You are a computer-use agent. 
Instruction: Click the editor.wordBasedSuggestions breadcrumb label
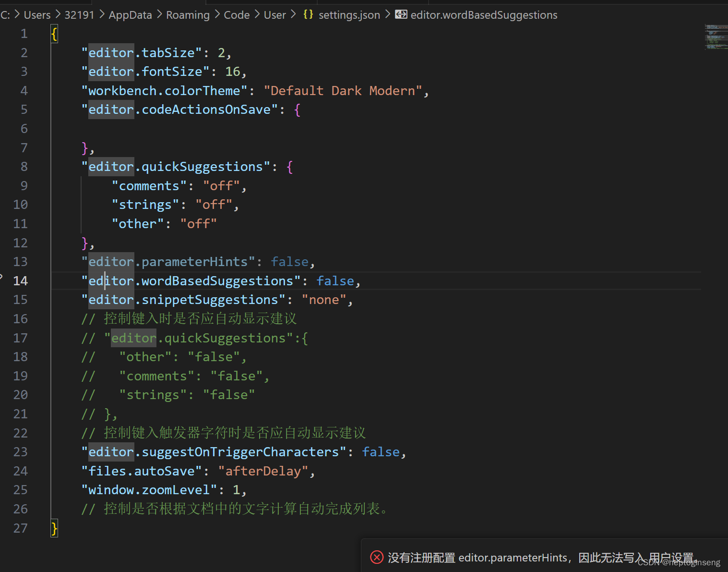(x=484, y=14)
